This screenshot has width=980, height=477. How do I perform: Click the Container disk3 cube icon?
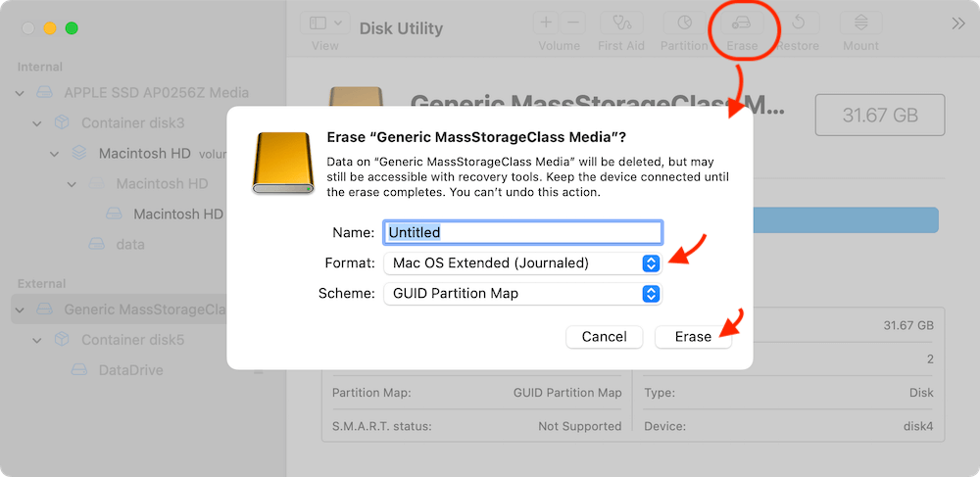tap(61, 123)
